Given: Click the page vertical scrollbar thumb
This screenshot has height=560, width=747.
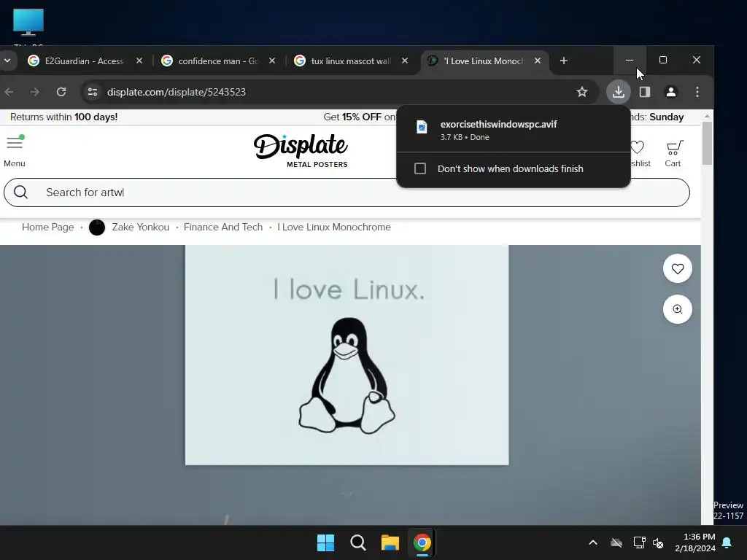Looking at the screenshot, I should (x=707, y=144).
